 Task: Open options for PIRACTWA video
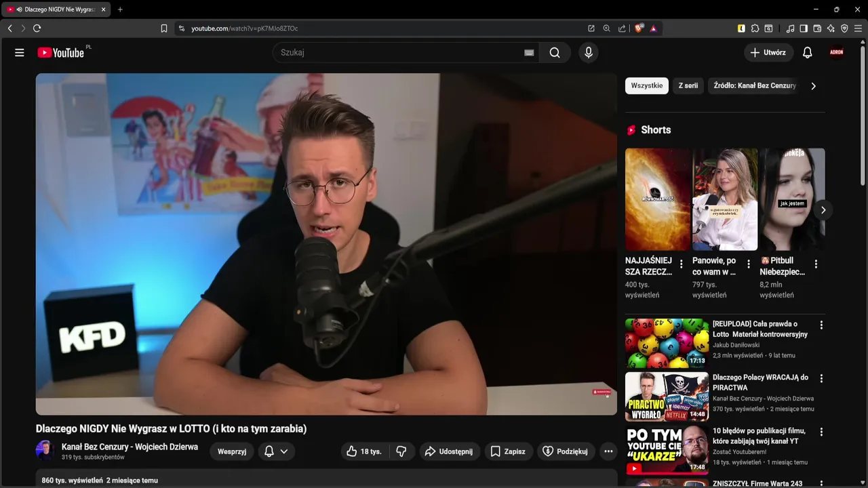(x=821, y=379)
